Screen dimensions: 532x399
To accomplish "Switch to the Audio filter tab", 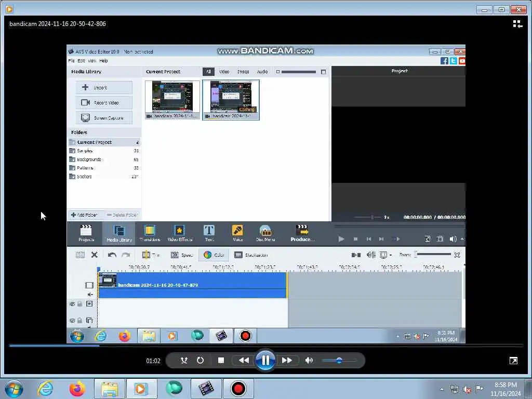I will tap(262, 72).
